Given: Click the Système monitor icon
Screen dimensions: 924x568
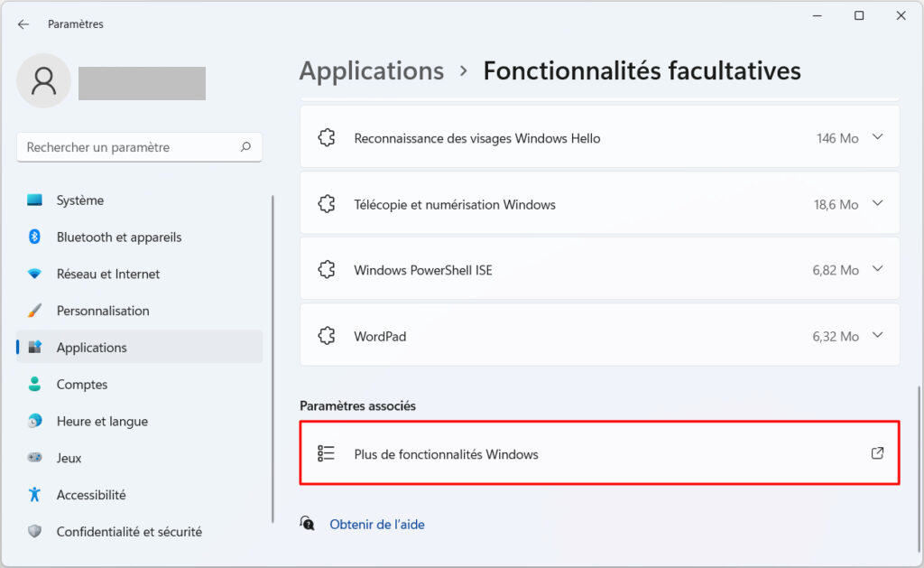Looking at the screenshot, I should (35, 200).
